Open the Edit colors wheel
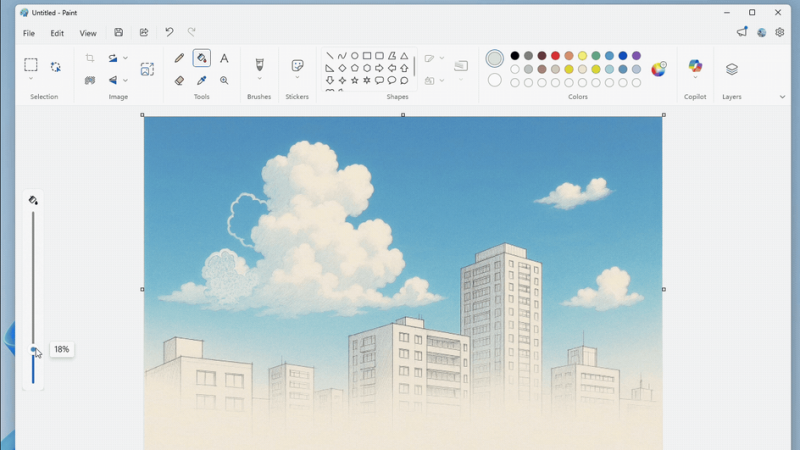 (659, 69)
